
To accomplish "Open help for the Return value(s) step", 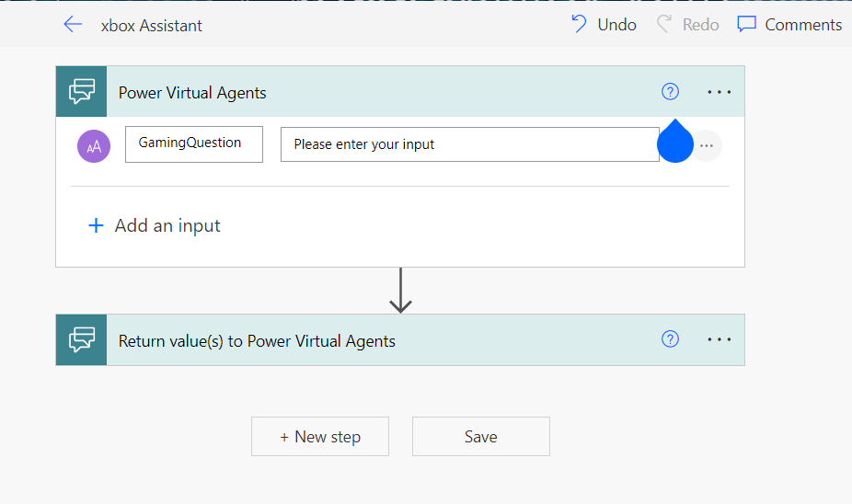I will [670, 340].
